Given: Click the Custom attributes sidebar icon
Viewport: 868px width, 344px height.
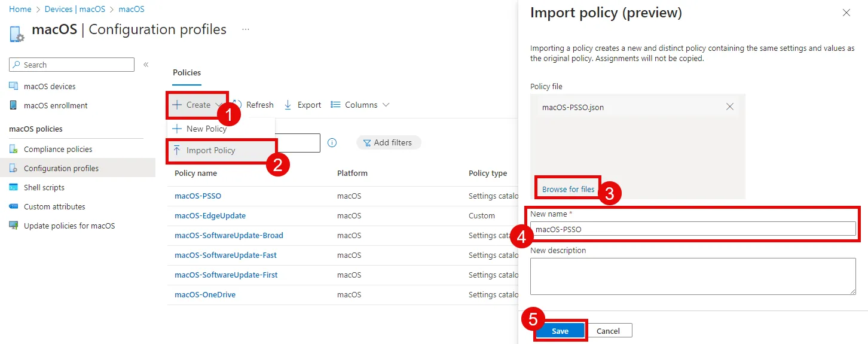Looking at the screenshot, I should tap(13, 206).
